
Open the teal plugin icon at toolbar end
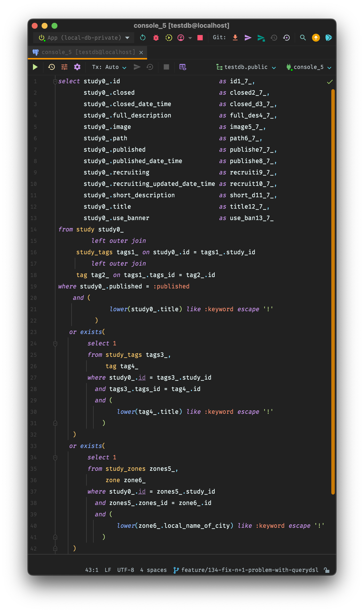click(x=329, y=38)
